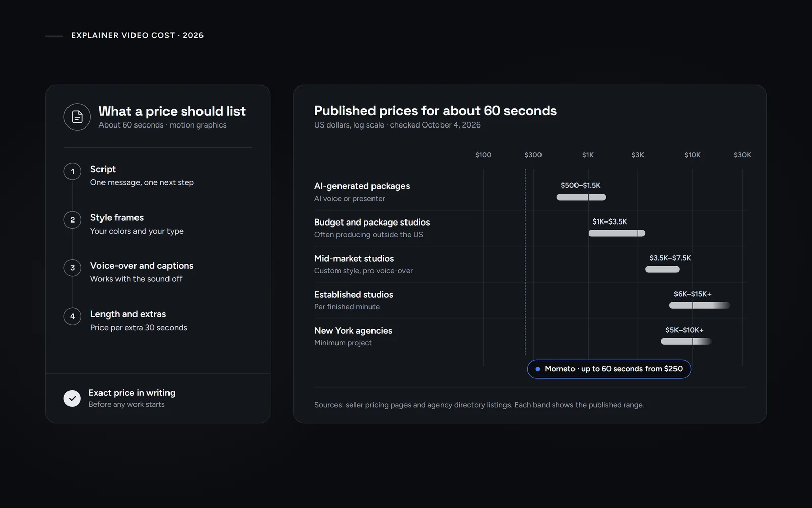
Task: Click the New York agencies row title
Action: (353, 330)
